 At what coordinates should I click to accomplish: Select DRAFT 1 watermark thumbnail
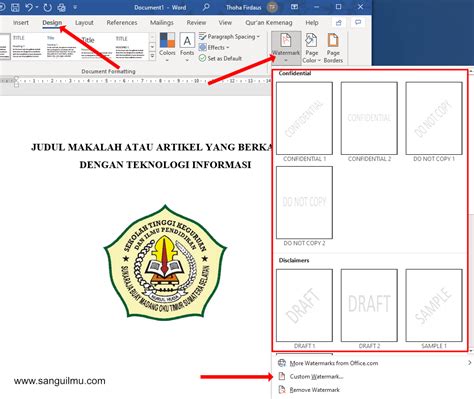(304, 305)
